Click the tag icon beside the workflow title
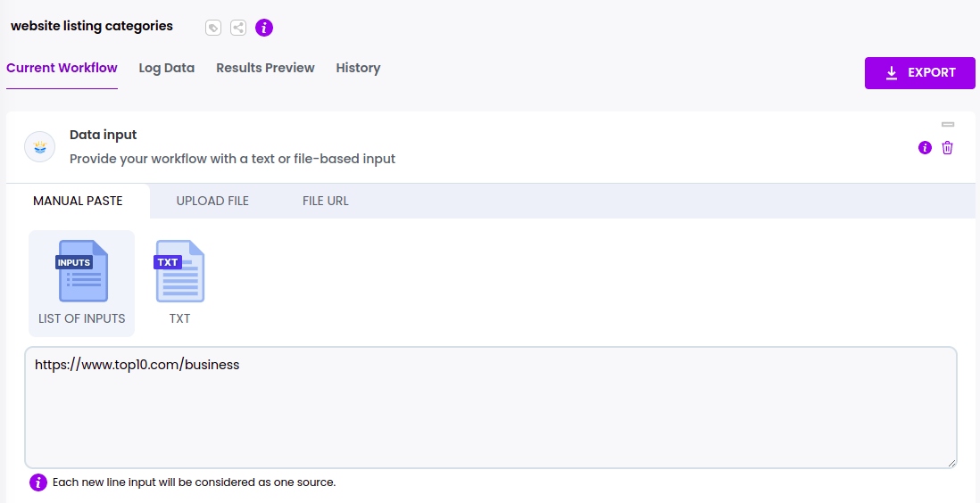 [x=212, y=28]
